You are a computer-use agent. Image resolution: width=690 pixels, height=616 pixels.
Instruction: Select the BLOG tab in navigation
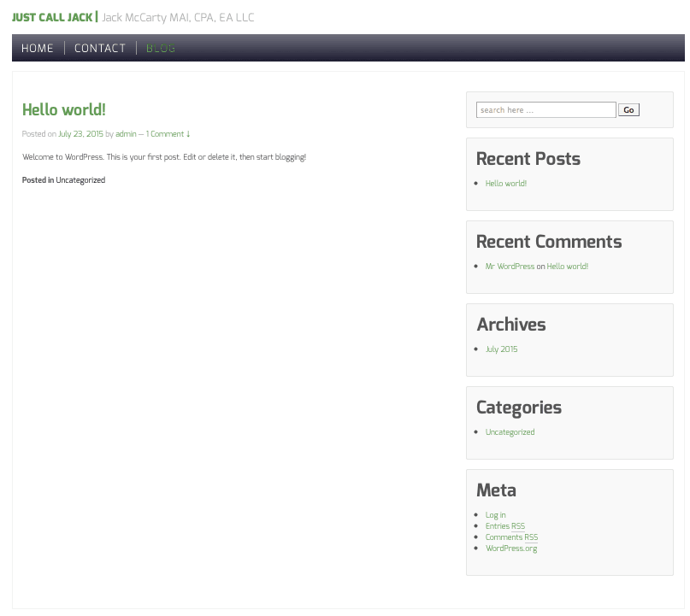[x=161, y=49]
